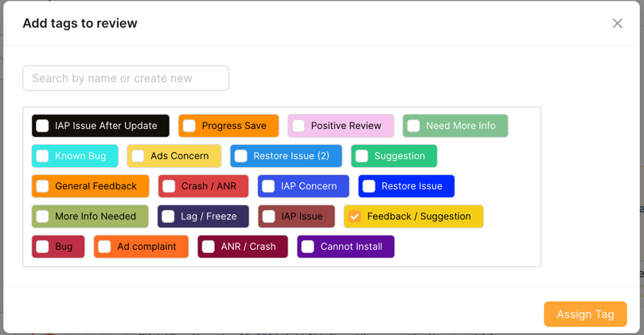
Task: Enable the Crash / ANR tag
Action: click(169, 186)
